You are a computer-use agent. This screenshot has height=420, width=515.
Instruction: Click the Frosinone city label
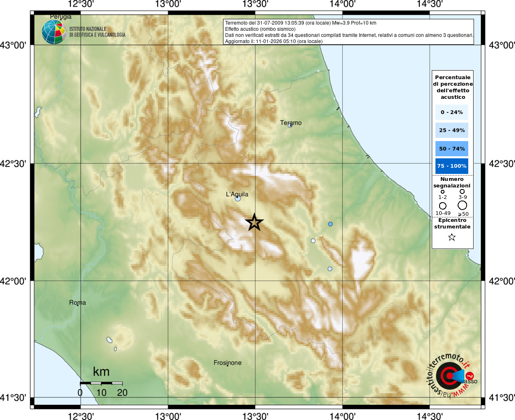click(x=228, y=363)
